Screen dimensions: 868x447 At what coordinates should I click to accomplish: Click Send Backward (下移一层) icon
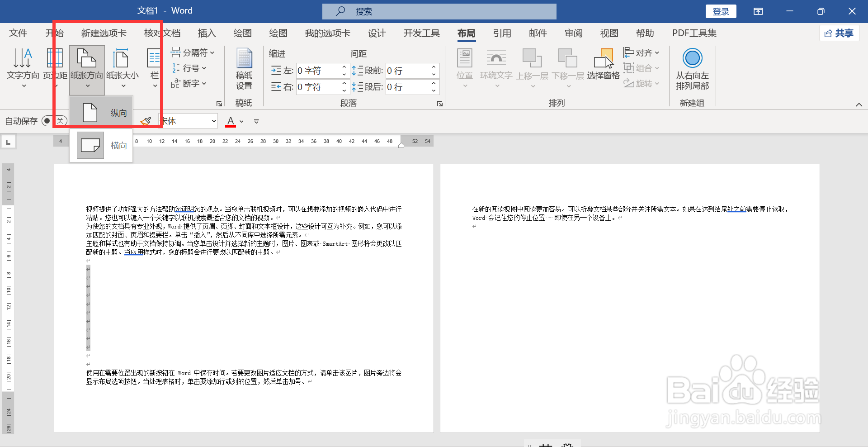tap(568, 58)
